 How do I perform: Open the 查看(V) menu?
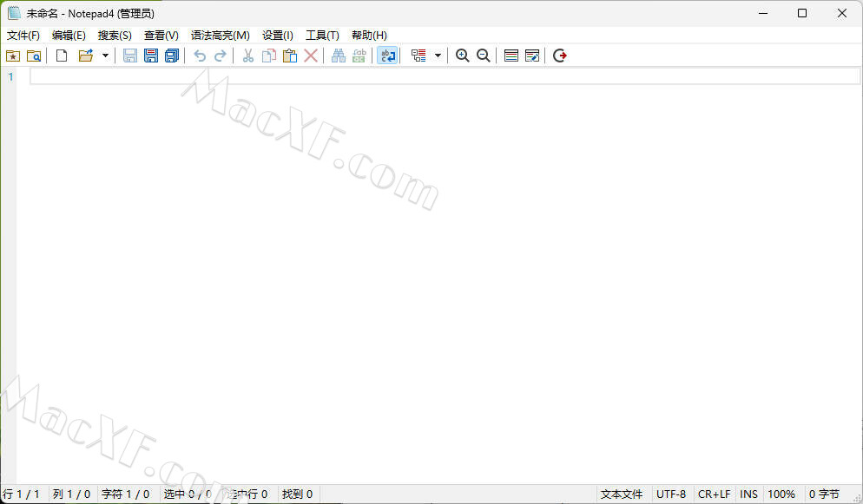[161, 36]
